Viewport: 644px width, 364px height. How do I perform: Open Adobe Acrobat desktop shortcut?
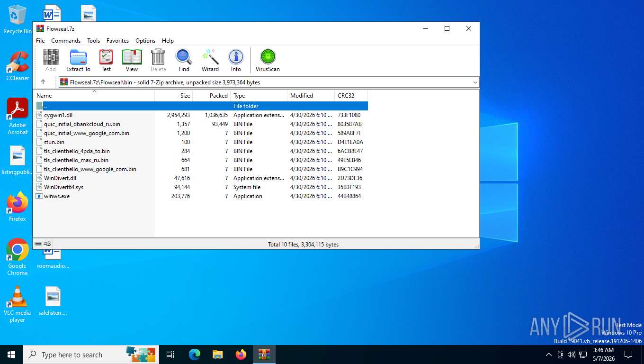[x=18, y=117]
